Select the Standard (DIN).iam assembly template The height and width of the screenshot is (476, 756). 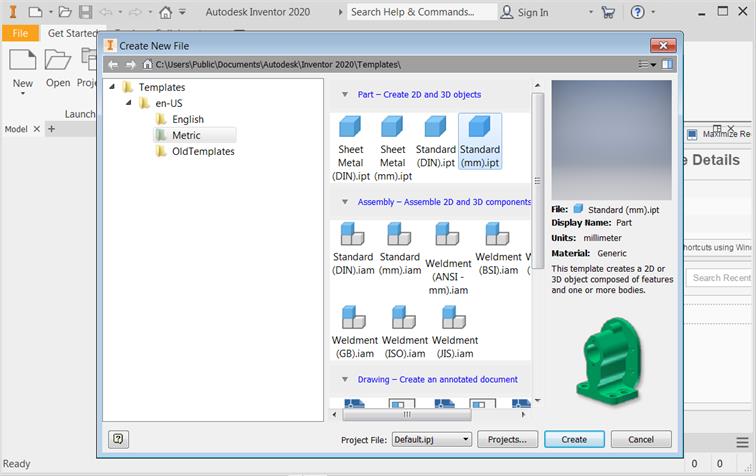353,249
